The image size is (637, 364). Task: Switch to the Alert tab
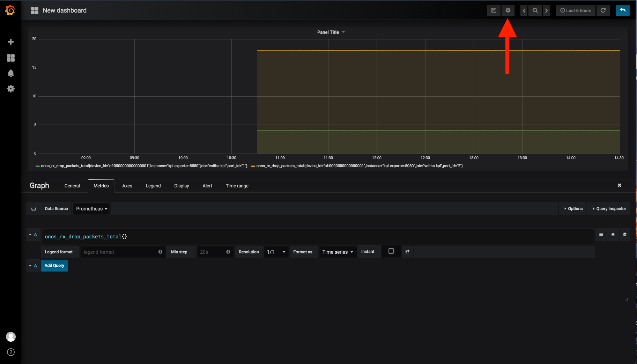click(207, 186)
